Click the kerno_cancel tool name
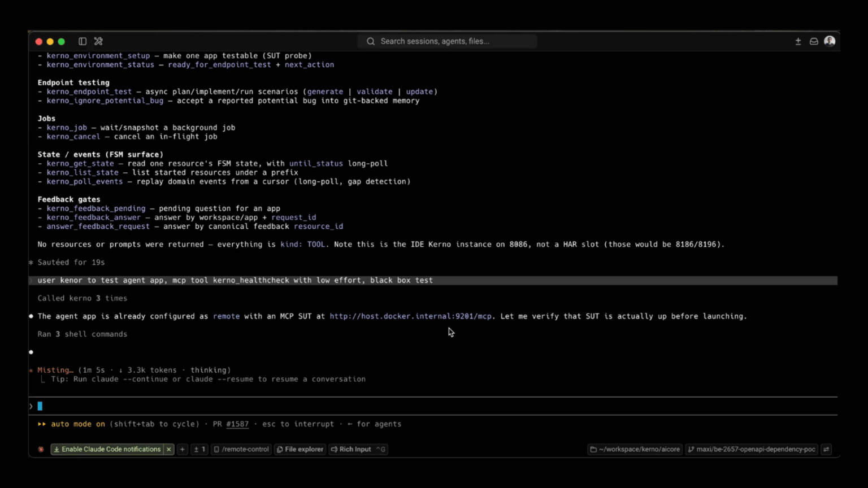The height and width of the screenshot is (488, 868). pos(73,137)
